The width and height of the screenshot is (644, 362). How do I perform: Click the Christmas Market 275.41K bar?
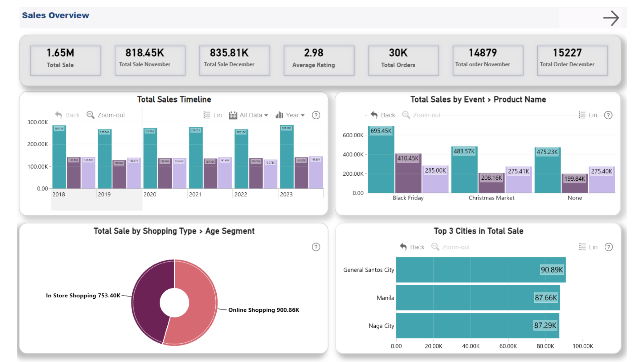pyautogui.click(x=519, y=180)
